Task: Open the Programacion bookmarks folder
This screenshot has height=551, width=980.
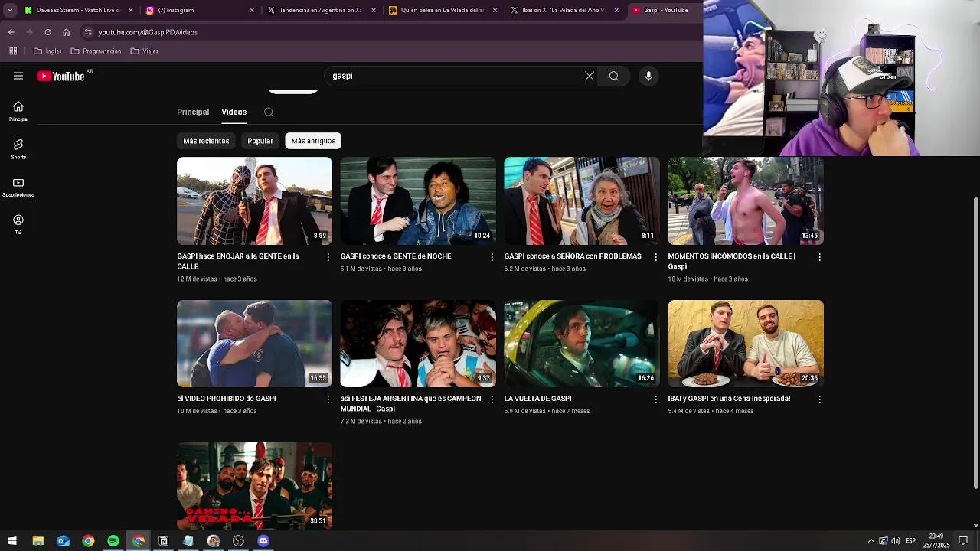Action: coord(96,51)
